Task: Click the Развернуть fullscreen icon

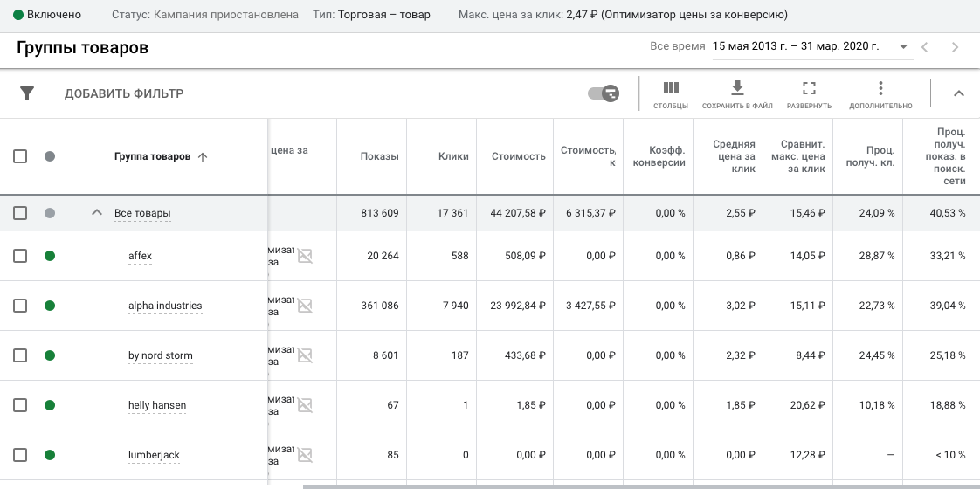Action: point(809,94)
